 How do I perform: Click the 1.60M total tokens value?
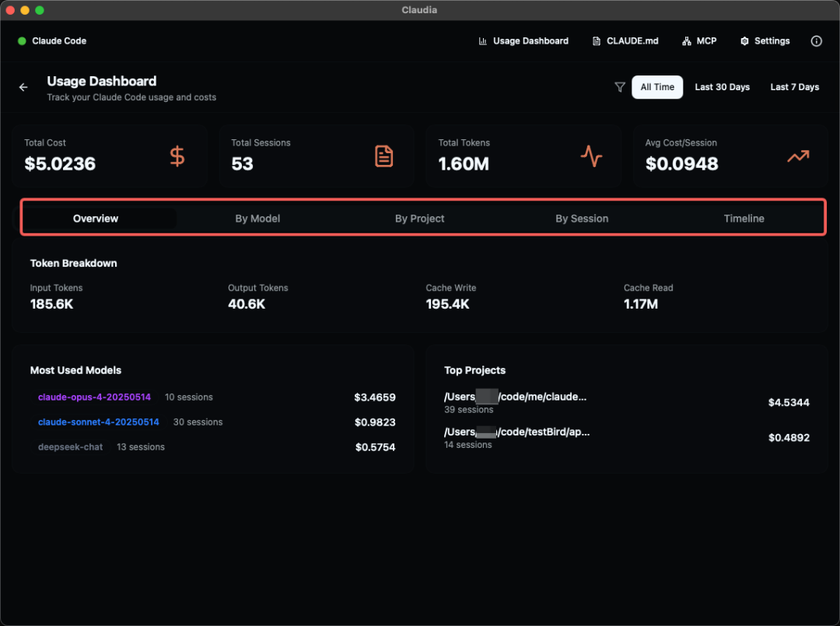click(464, 164)
